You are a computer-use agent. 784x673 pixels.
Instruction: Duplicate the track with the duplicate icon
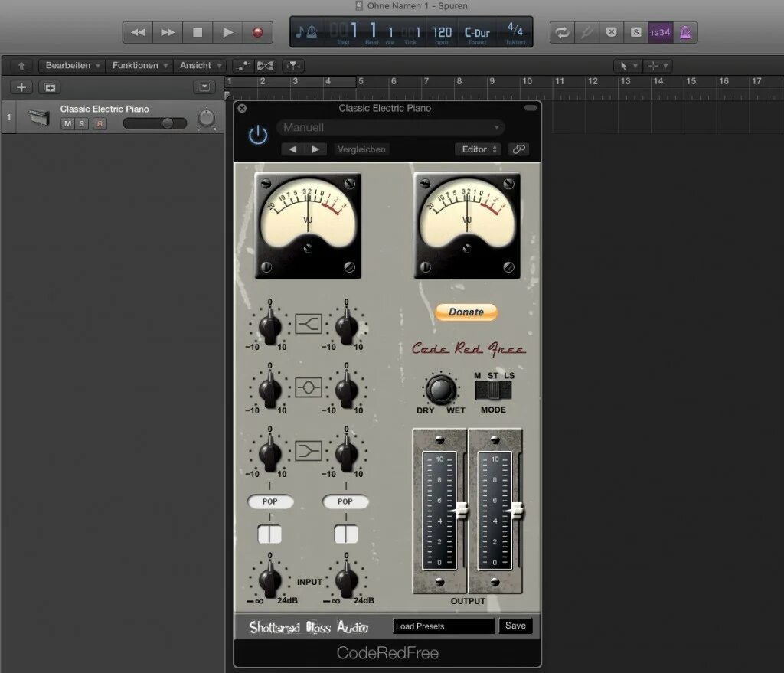pyautogui.click(x=50, y=87)
